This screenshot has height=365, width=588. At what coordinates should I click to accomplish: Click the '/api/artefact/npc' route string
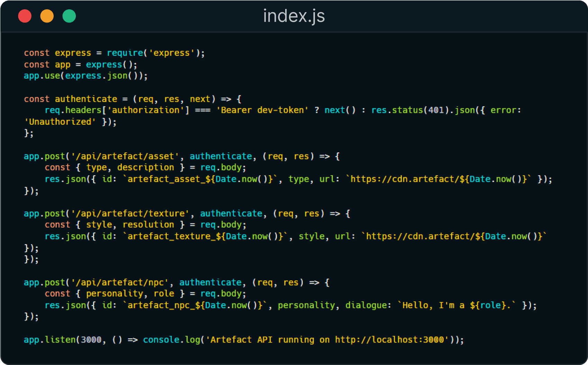(120, 283)
